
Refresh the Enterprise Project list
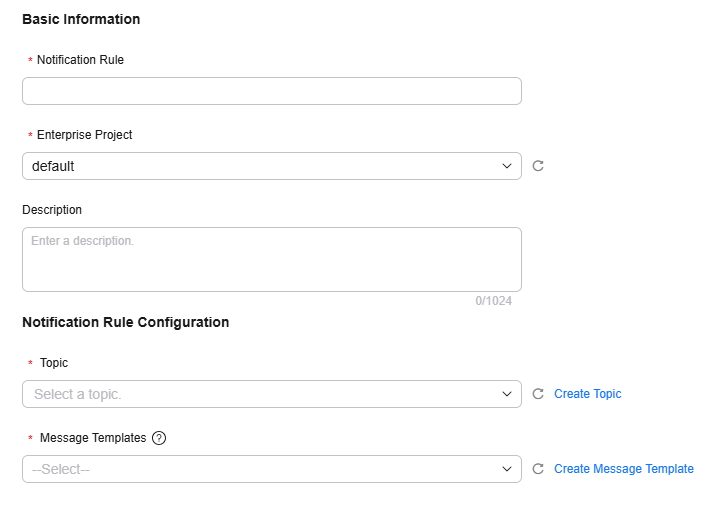coord(538,166)
